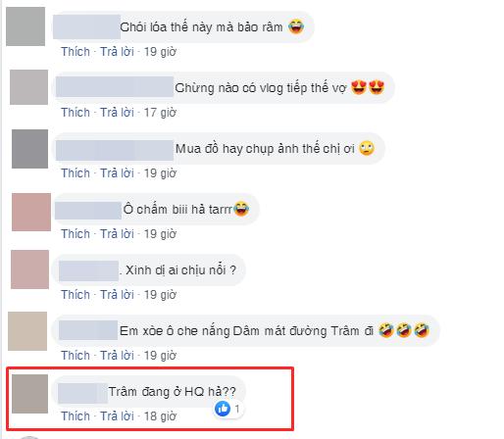Like the 'Mua đồ hay chụp ảnh' comment
The image size is (504, 439).
(76, 173)
